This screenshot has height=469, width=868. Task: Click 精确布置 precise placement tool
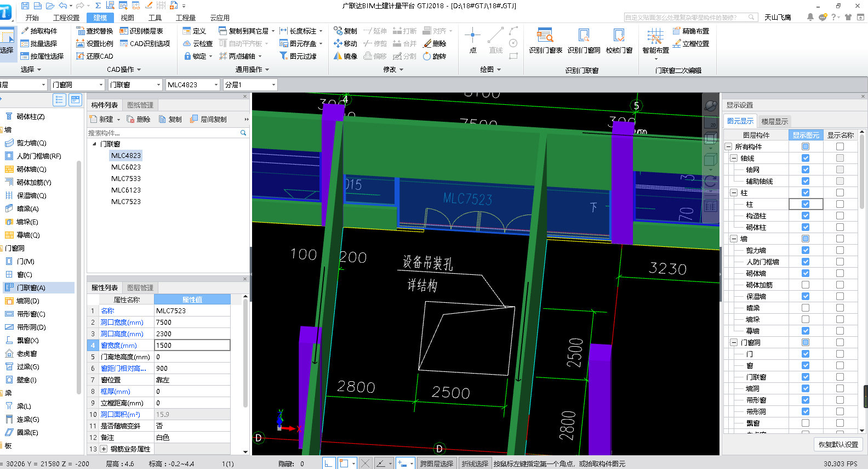click(690, 31)
